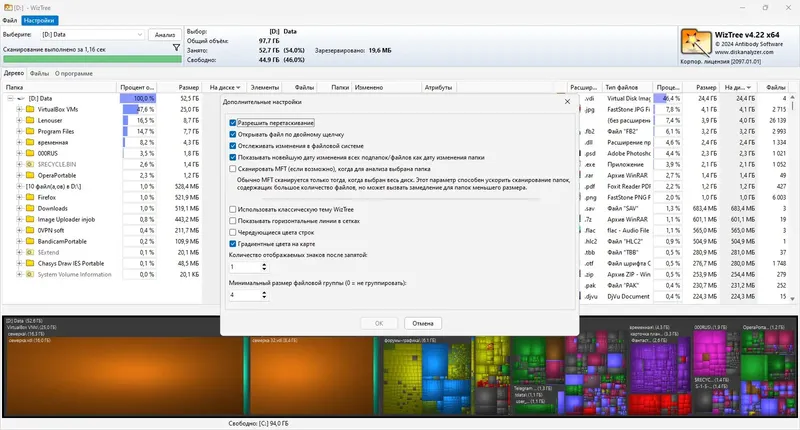
Task: Click the WizTree title bar app icon
Action: coord(8,8)
